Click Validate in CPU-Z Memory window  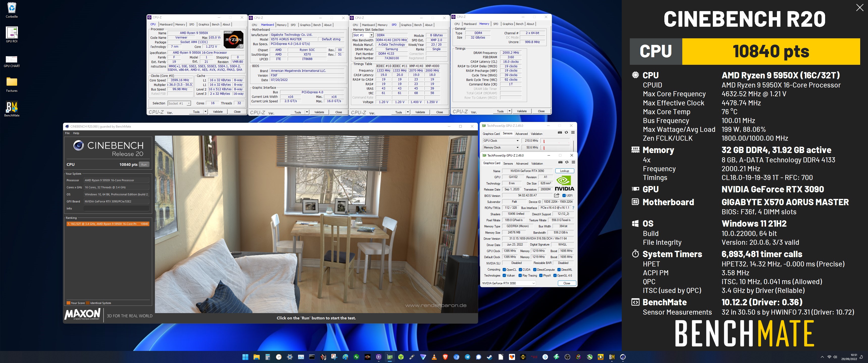pos(522,111)
